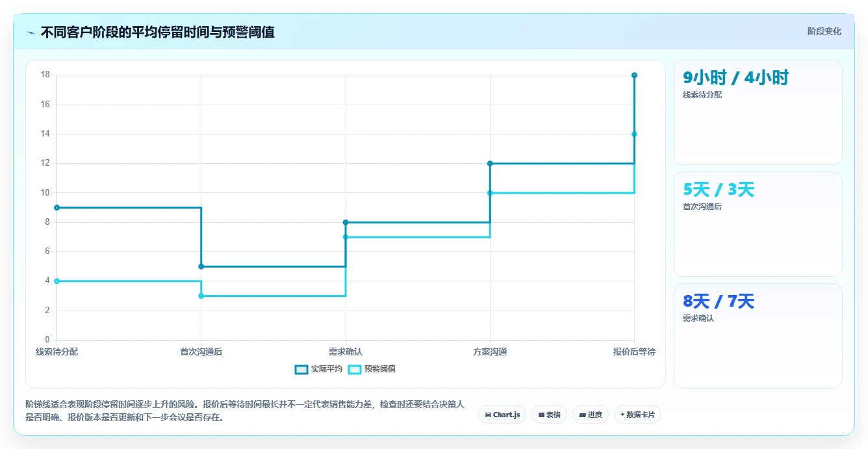Viewport: 868px width, 449px height.
Task: Click x-axis label 需求确认
Action: [x=346, y=352]
